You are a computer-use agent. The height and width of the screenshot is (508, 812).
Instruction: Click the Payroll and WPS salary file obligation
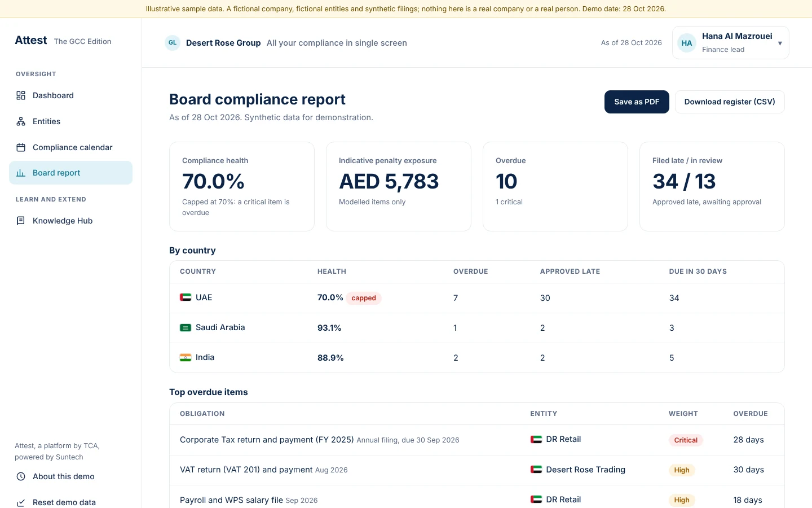point(231,500)
